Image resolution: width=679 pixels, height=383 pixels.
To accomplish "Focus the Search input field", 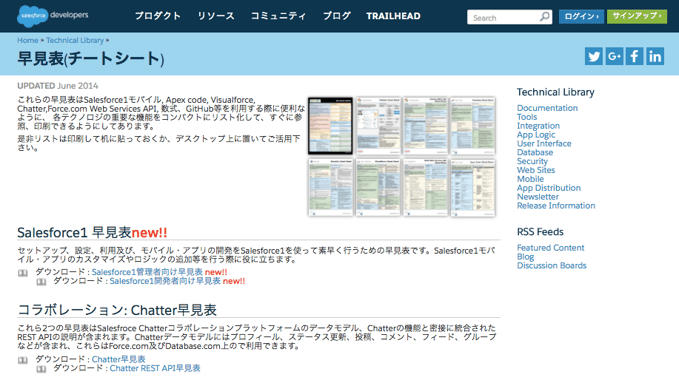I will 504,17.
